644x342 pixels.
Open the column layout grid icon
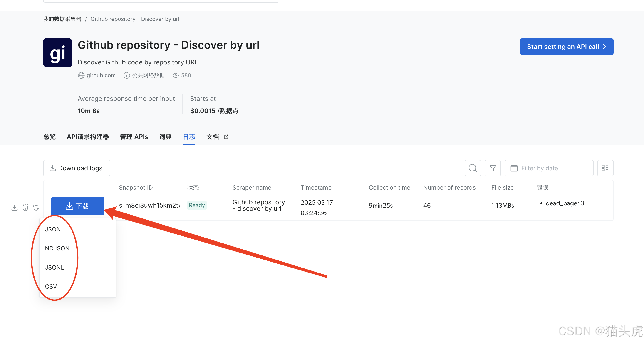(605, 168)
